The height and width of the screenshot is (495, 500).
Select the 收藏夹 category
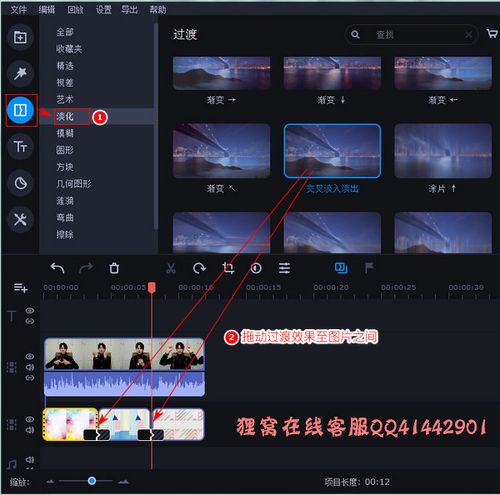(69, 49)
